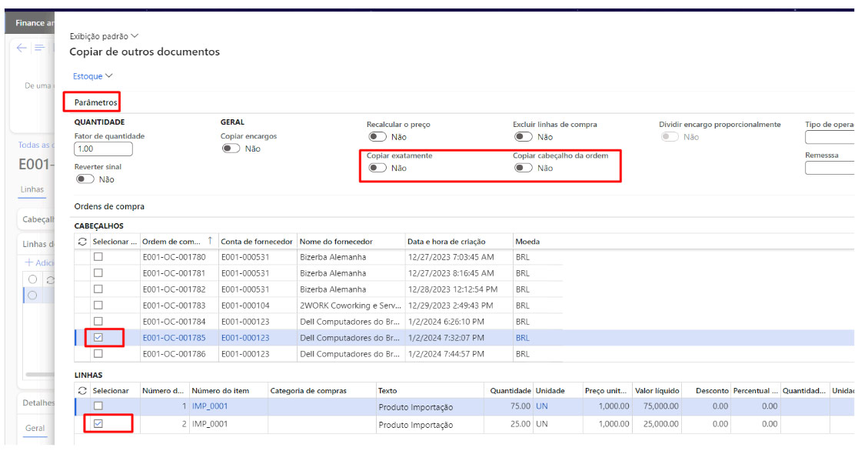The width and height of the screenshot is (868, 451).
Task: Enable Excluir linhas de compra toggle
Action: coord(524,137)
